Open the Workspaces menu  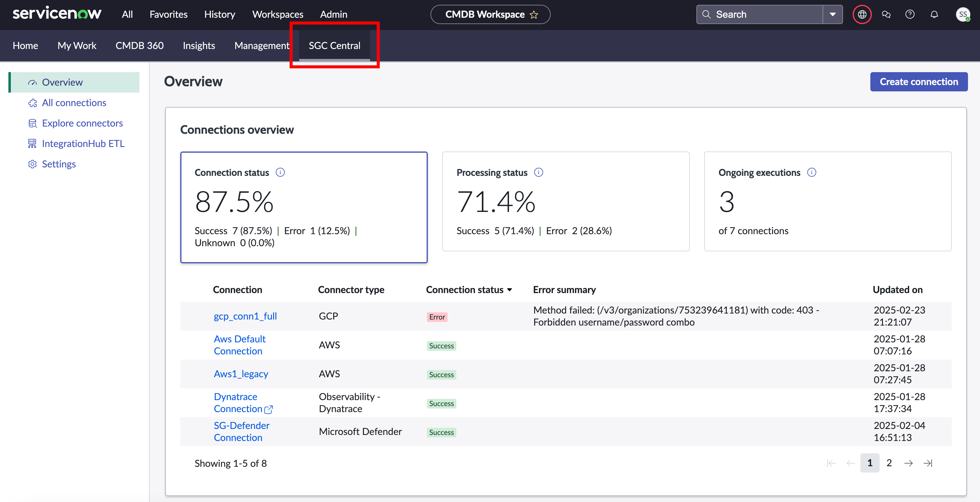pos(278,14)
